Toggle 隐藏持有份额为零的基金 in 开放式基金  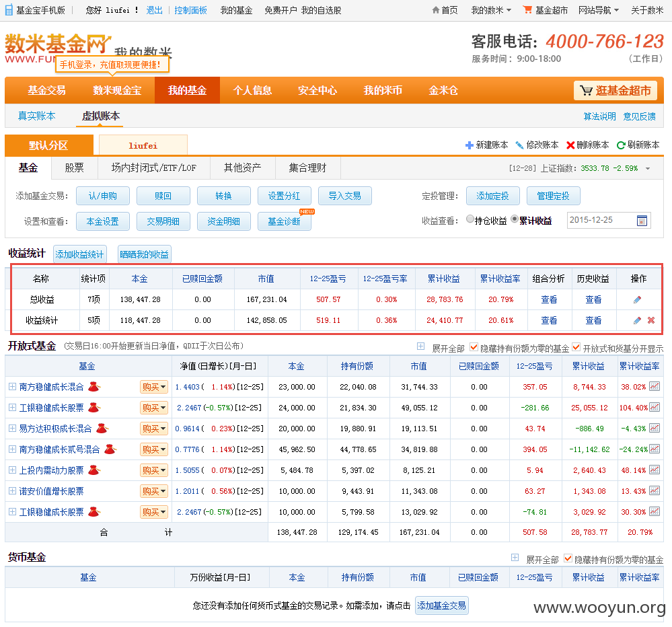[474, 347]
